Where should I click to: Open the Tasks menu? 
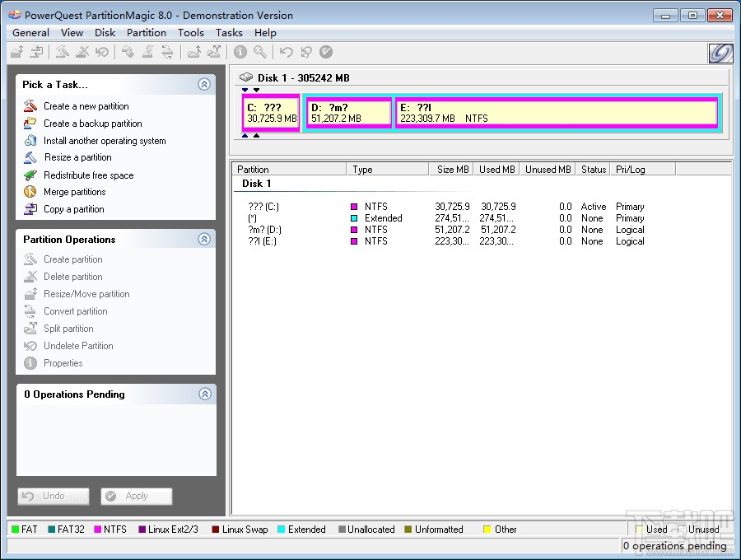(229, 33)
